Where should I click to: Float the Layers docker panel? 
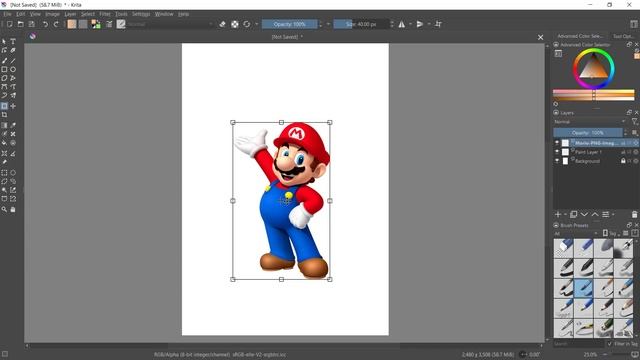[629, 112]
